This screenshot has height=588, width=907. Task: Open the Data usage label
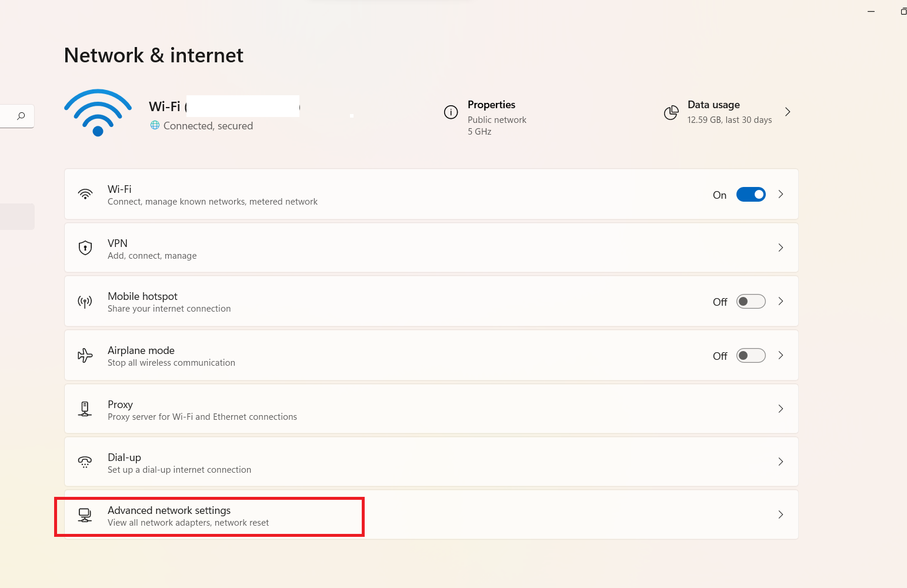pyautogui.click(x=713, y=105)
